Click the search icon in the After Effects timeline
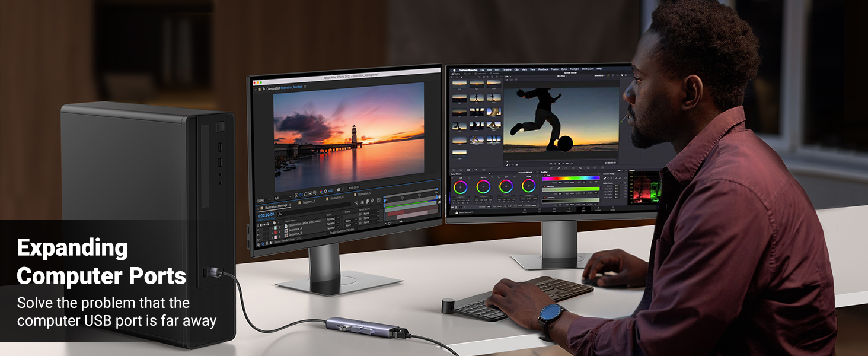 point(280,214)
